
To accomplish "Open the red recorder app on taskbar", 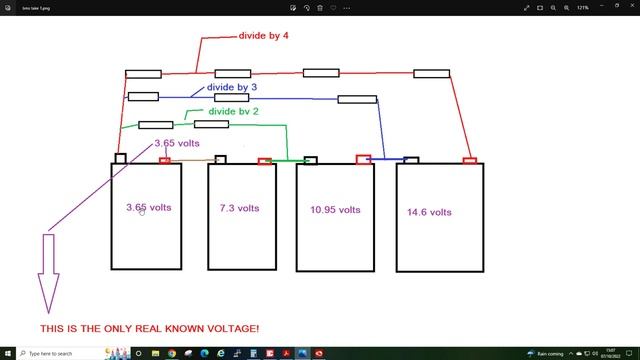I will click(319, 353).
